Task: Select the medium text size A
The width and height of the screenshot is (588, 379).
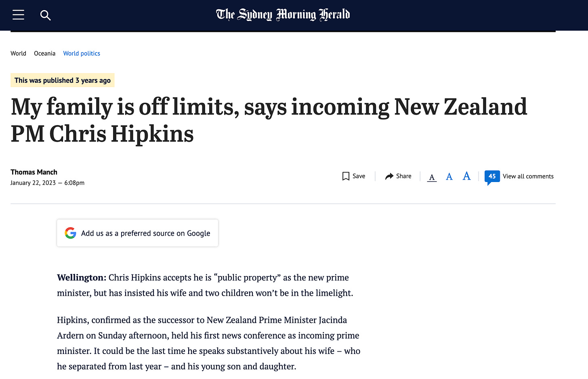Action: [449, 176]
